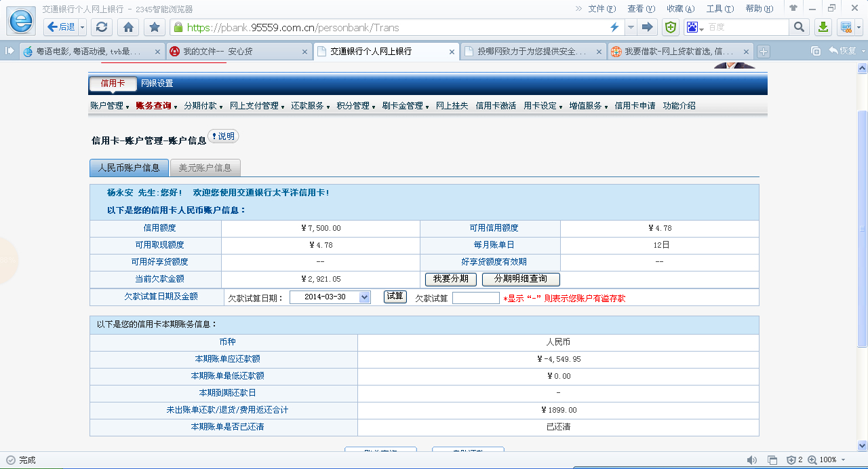The height and width of the screenshot is (469, 868).
Task: Expand the 账户管理 dropdown menu
Action: coord(109,106)
